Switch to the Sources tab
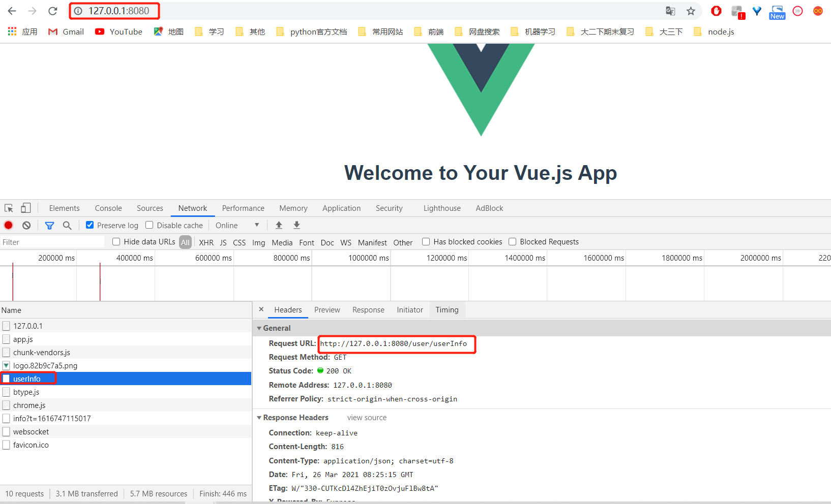 tap(150, 208)
